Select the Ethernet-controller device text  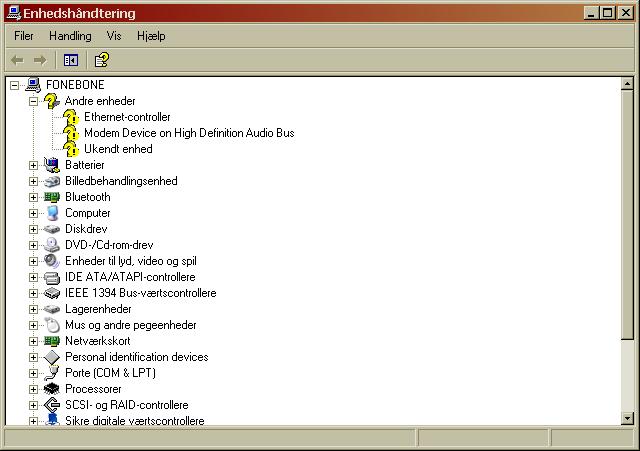point(127,117)
